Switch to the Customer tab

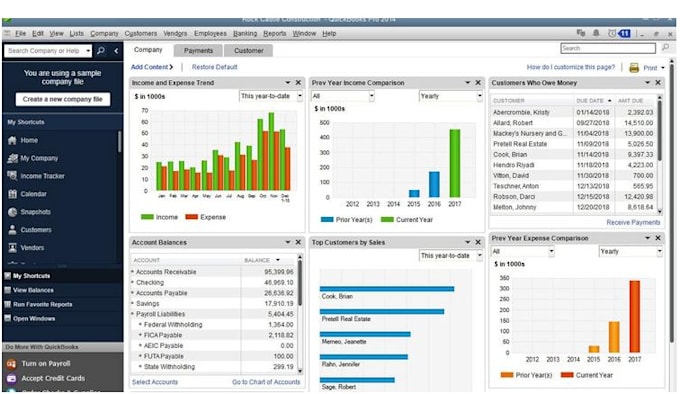(248, 51)
